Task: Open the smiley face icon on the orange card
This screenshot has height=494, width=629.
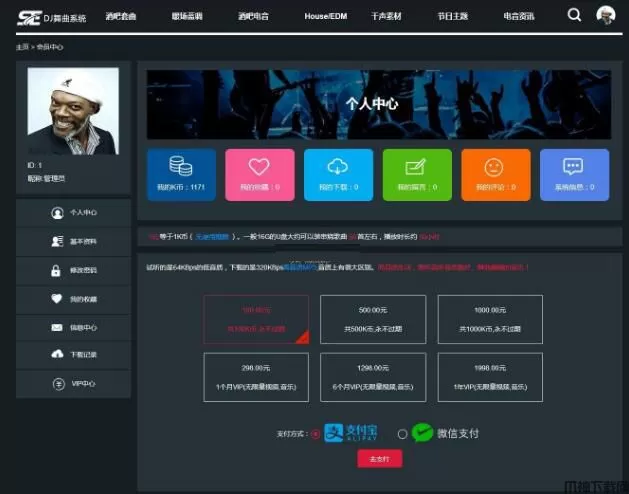Action: point(494,167)
